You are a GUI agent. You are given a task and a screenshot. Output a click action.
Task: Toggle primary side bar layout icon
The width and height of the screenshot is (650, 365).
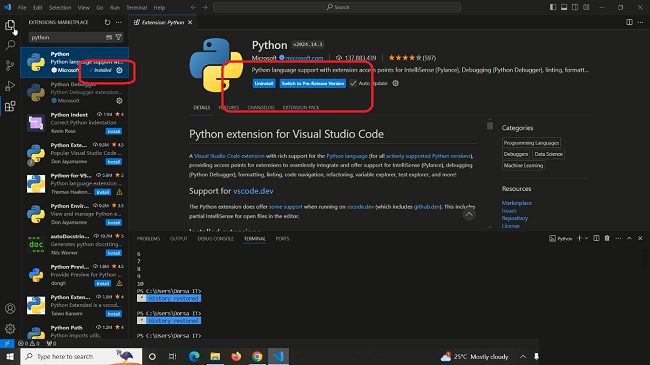(x=553, y=7)
